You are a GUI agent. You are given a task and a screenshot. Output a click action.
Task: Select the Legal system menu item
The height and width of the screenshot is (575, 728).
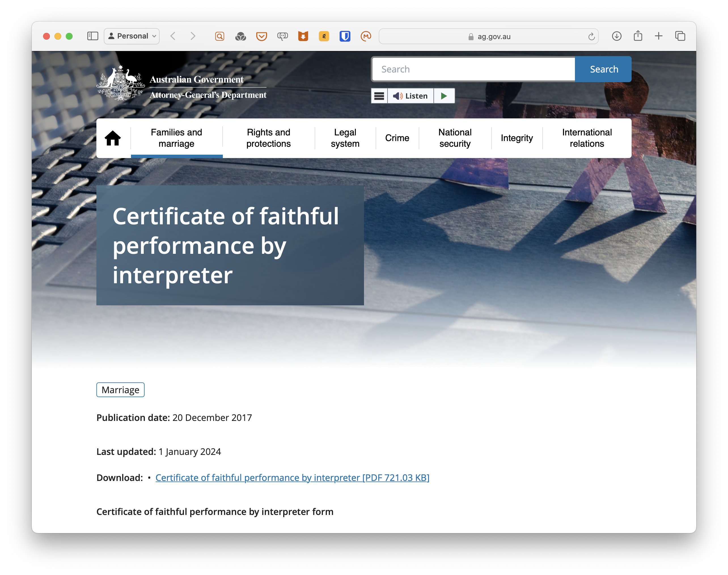[x=345, y=138]
